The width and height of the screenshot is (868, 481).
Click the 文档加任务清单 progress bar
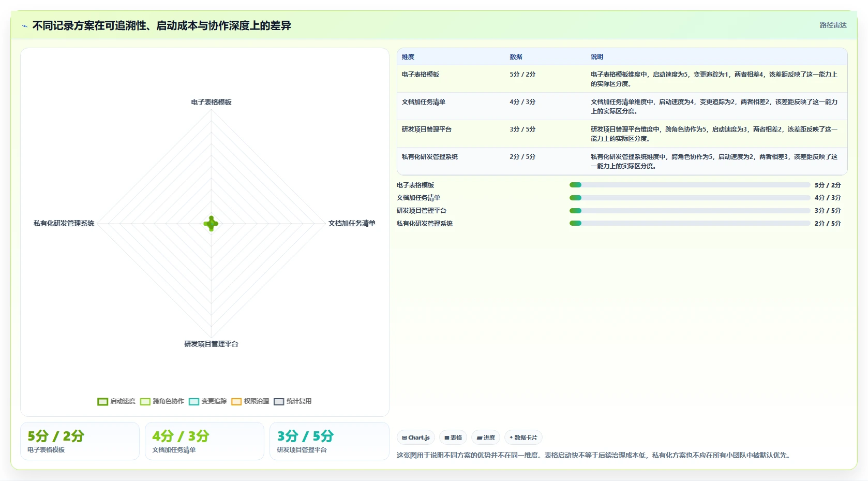pyautogui.click(x=690, y=198)
